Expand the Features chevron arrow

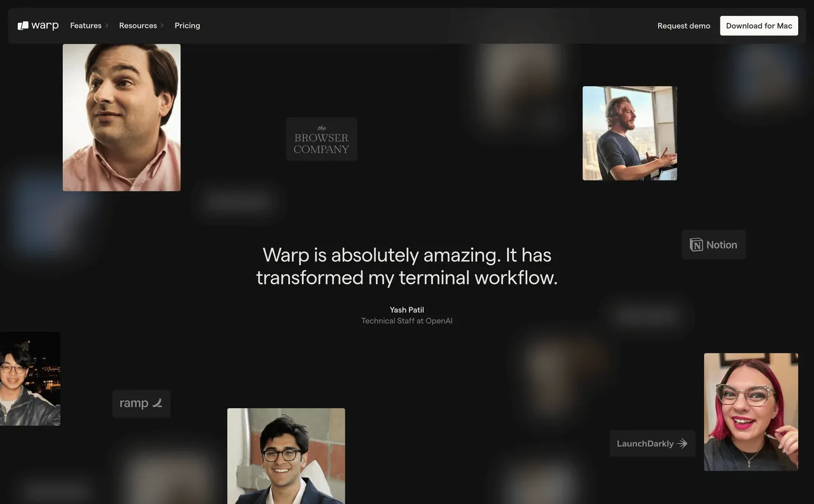coord(107,25)
